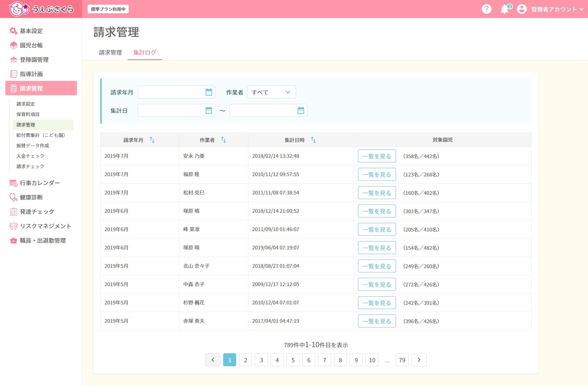Open 行事カレンダー calendar icon in sidebar
The image size is (588, 386).
click(14, 183)
